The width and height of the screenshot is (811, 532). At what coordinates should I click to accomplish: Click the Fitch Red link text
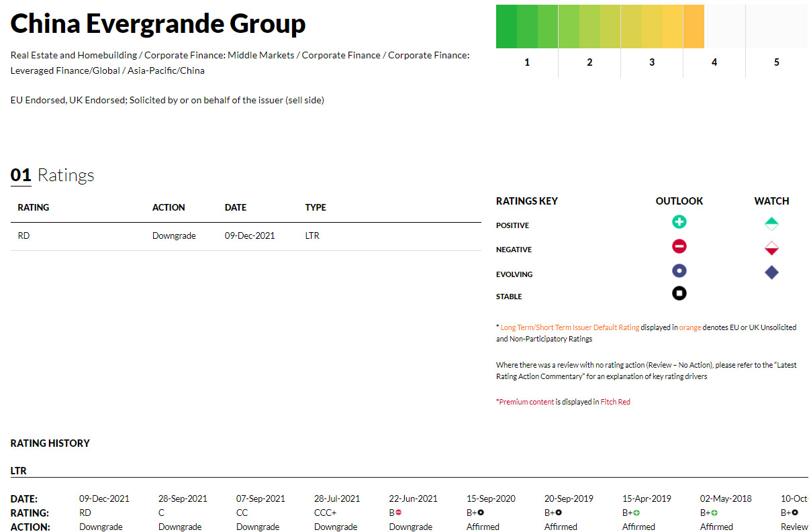(615, 402)
